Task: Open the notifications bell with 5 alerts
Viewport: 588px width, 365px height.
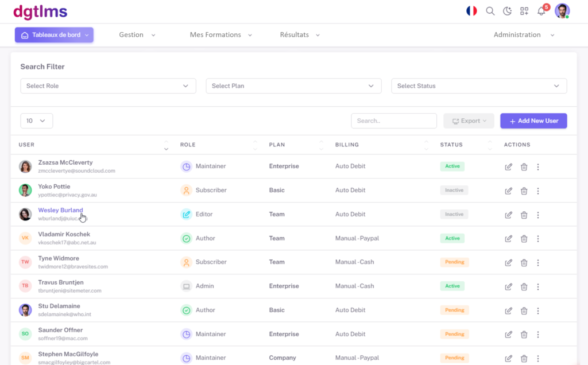Action: click(540, 11)
